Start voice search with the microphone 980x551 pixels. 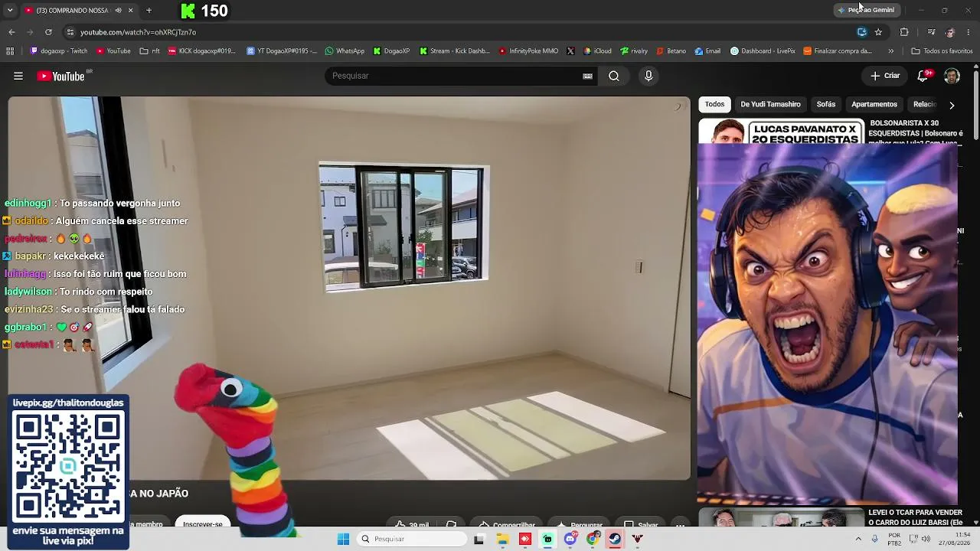pyautogui.click(x=648, y=76)
